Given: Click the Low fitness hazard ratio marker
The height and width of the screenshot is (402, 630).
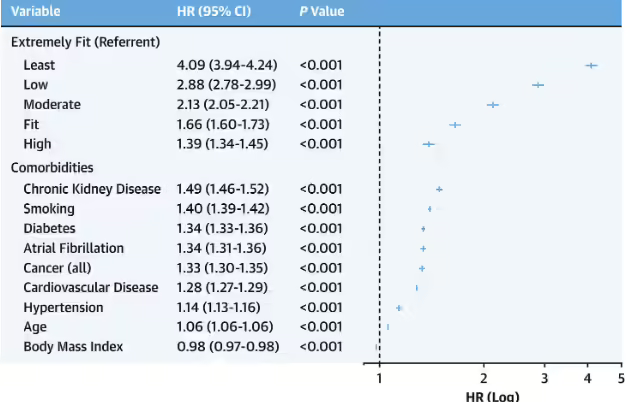Looking at the screenshot, I should [538, 85].
